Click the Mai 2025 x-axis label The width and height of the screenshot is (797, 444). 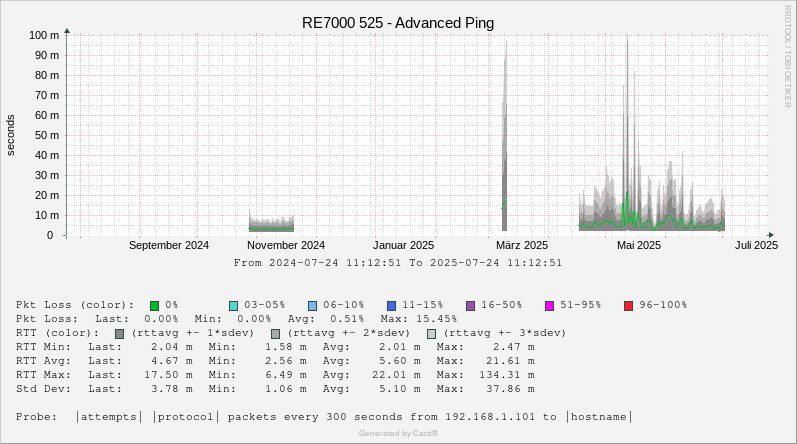pos(639,245)
